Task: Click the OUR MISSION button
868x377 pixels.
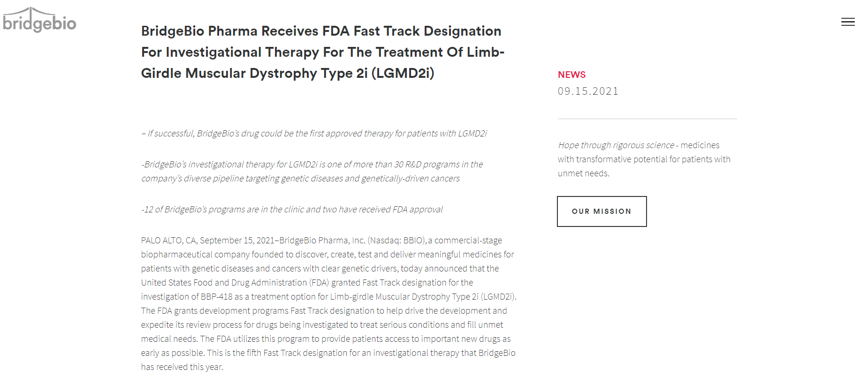Action: [602, 211]
